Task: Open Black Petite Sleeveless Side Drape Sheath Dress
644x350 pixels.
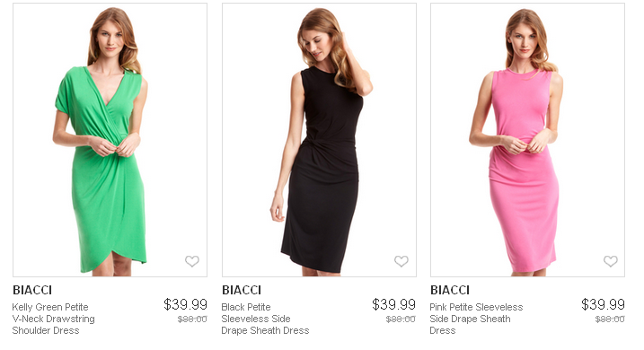Action: [x=265, y=319]
